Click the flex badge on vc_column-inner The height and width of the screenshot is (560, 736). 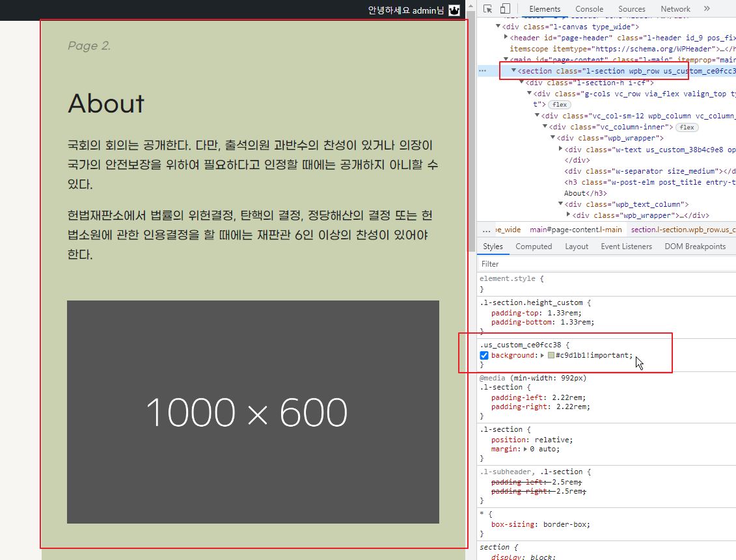(x=687, y=127)
